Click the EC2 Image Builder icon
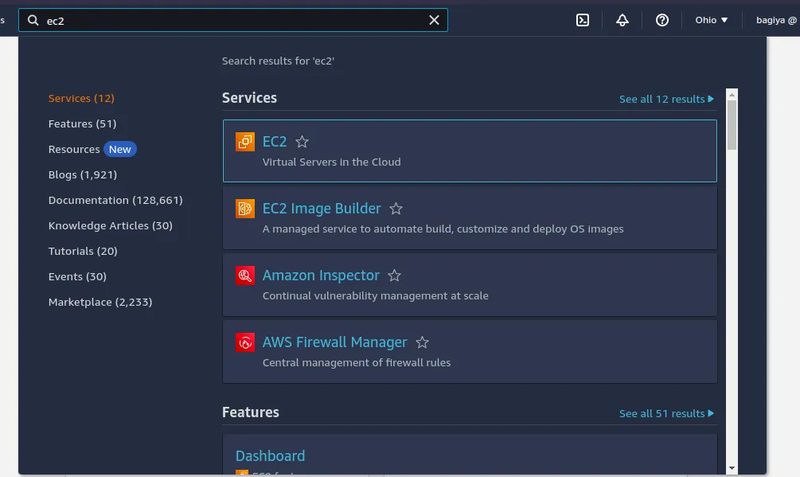This screenshot has width=800, height=477. pos(245,209)
